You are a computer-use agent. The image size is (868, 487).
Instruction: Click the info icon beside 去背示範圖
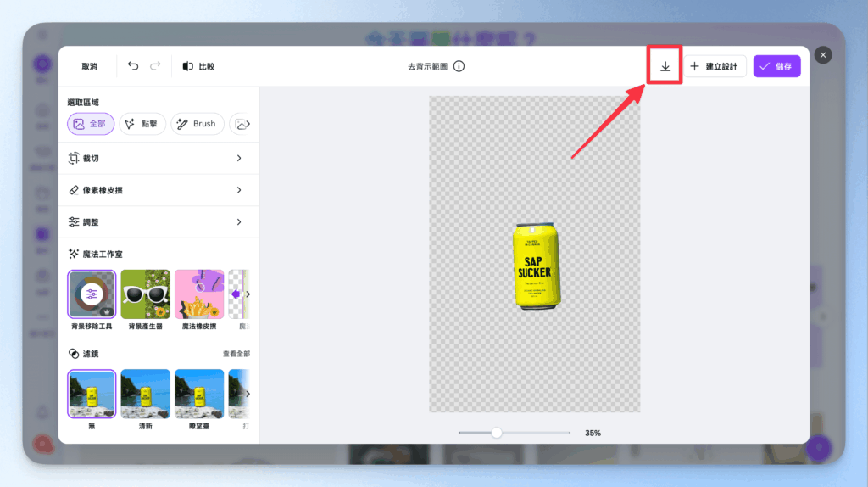click(x=459, y=66)
